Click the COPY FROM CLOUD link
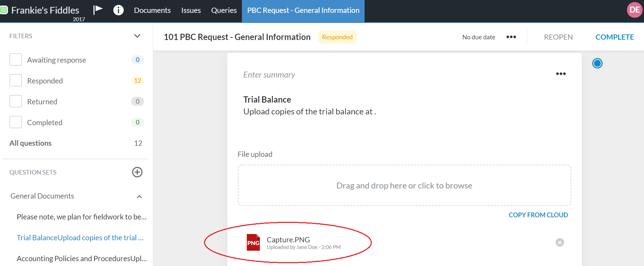 click(x=538, y=215)
